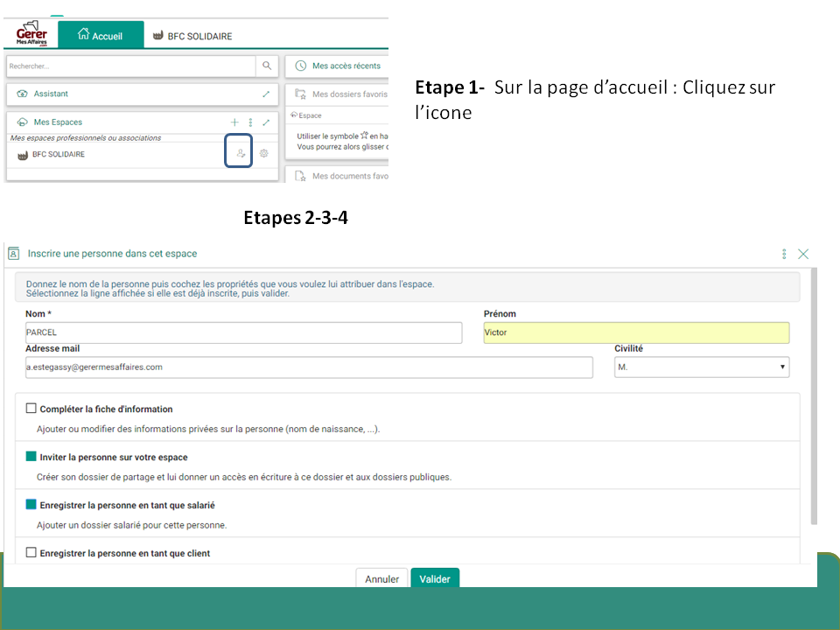Click the BFC SOLIDAIRE tab factory icon

[x=158, y=35]
